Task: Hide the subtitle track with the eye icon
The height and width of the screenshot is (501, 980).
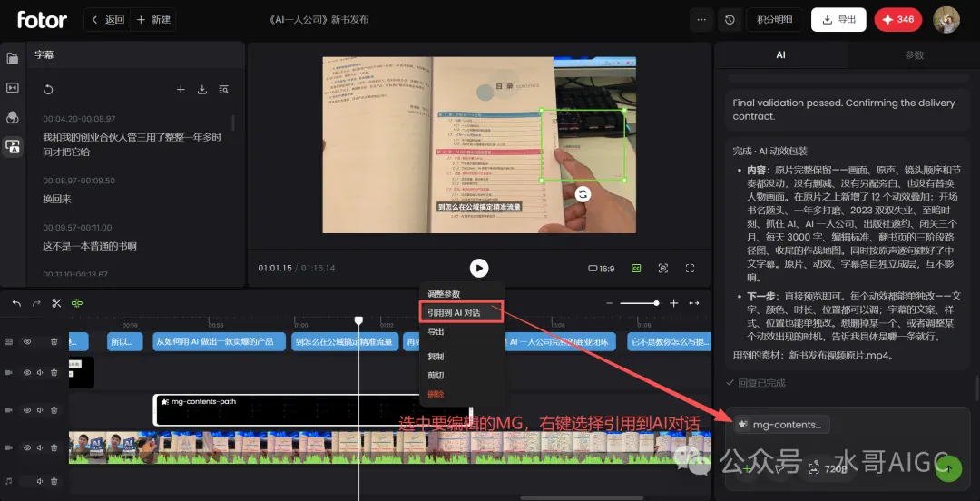Action: point(27,342)
